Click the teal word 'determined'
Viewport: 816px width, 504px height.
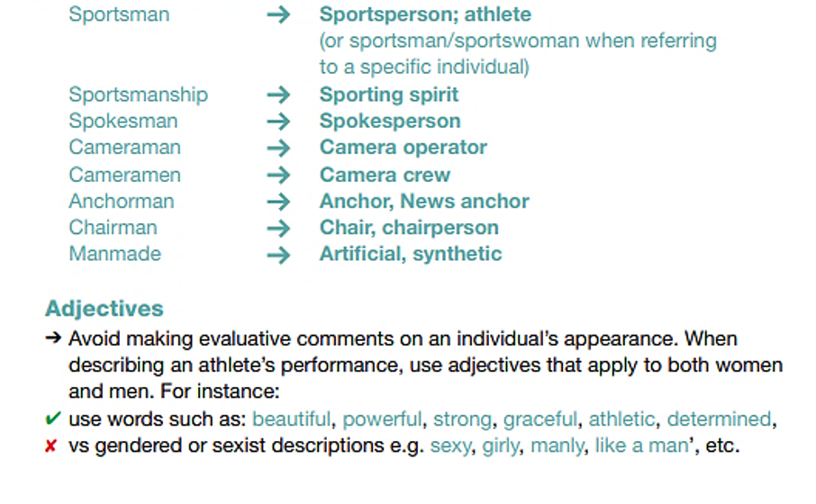[719, 418]
